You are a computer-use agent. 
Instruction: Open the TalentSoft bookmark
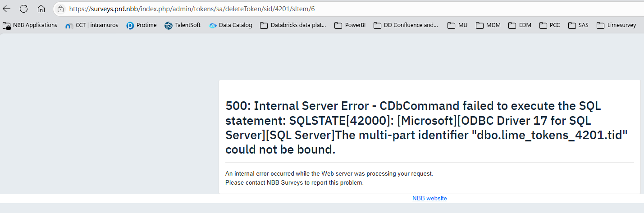(x=183, y=25)
